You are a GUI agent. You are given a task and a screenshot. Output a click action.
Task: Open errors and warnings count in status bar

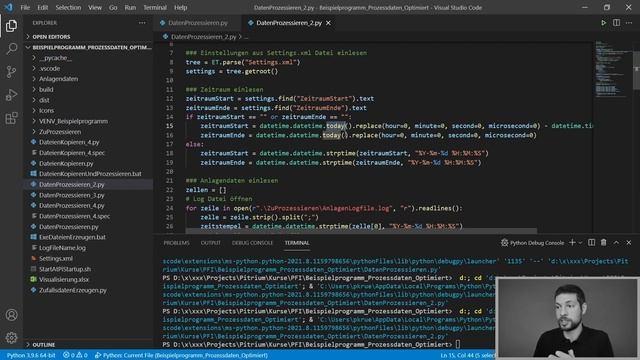75,355
